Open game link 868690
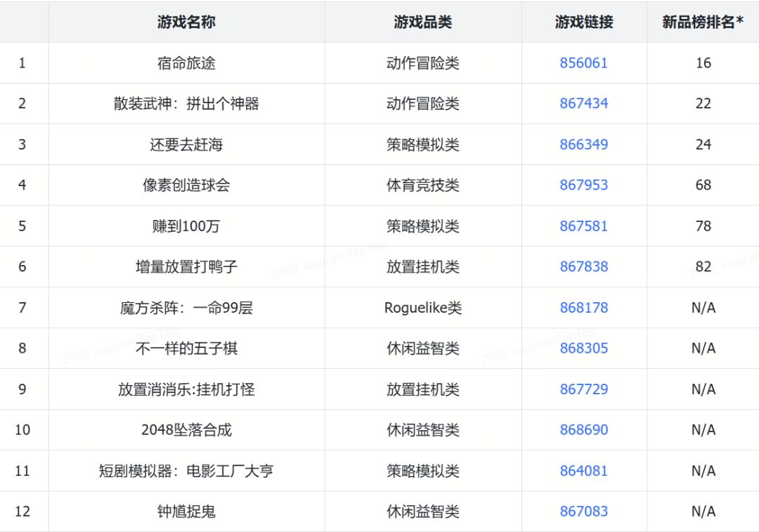Viewport: 759px width, 532px height. tap(584, 430)
